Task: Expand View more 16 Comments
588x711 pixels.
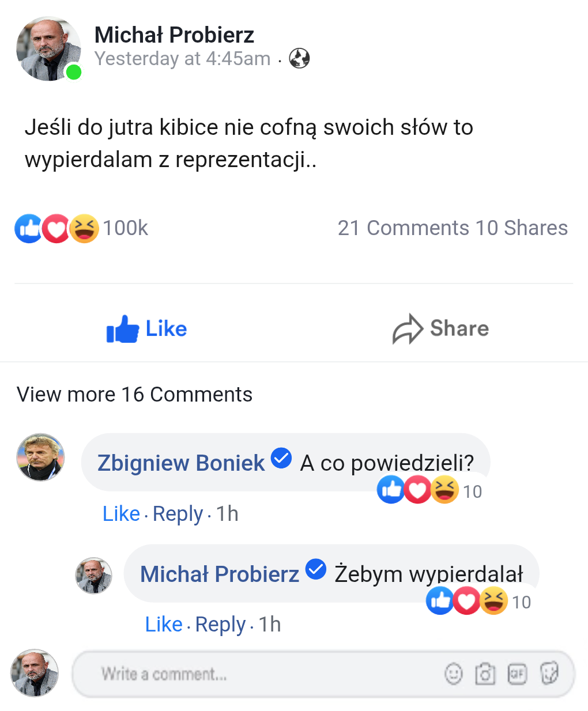Action: click(134, 395)
